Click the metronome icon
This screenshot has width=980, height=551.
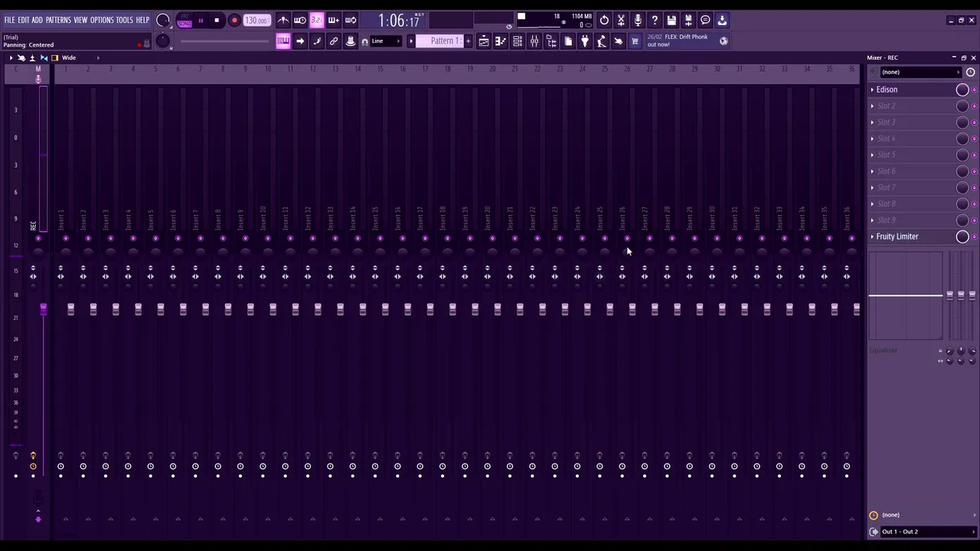click(x=283, y=21)
